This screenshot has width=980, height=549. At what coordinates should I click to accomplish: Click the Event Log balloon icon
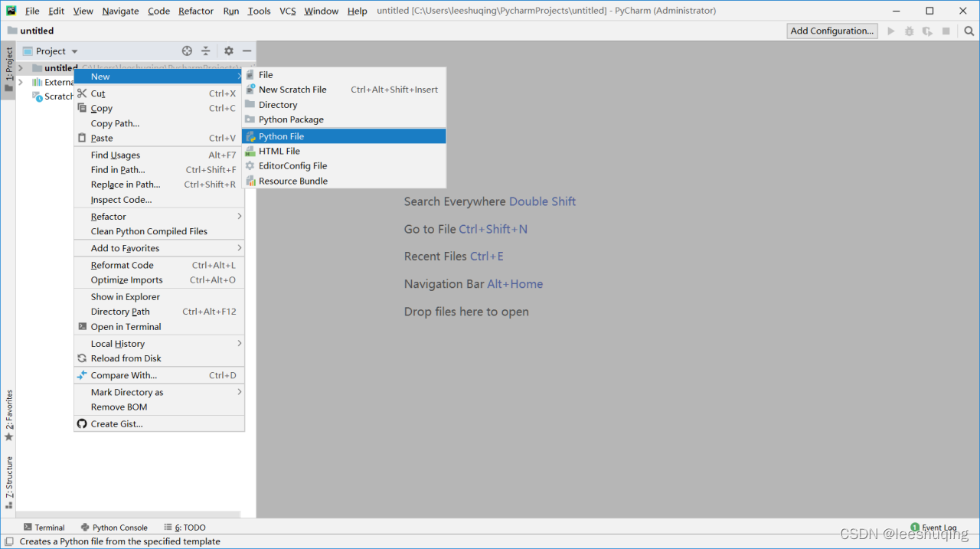pos(915,527)
